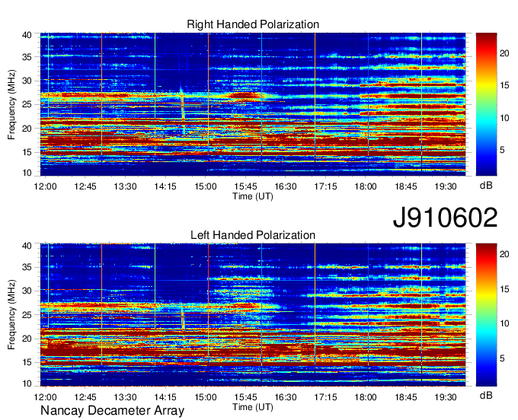Click the "15" tick on the upper color bar
This screenshot has width=518, height=420.
click(x=504, y=85)
